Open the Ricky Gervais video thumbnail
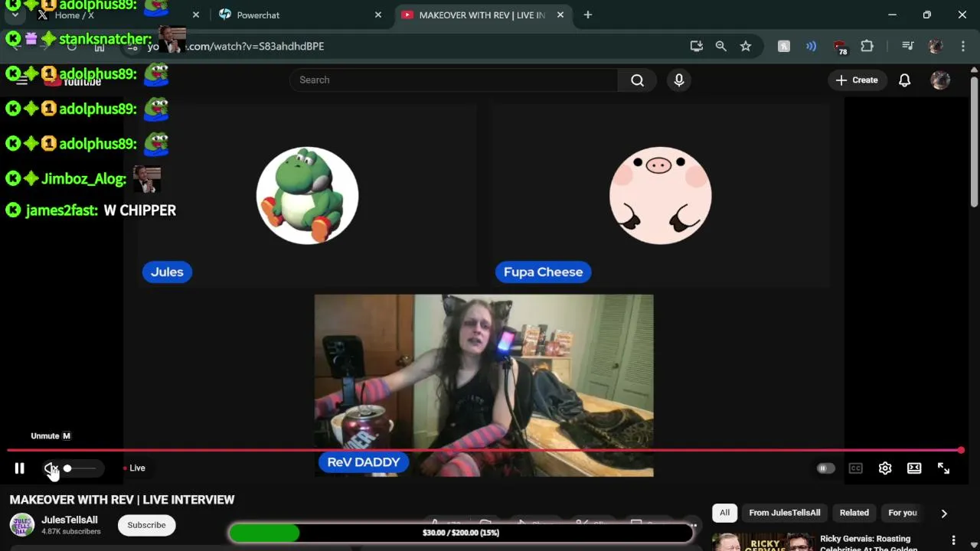The width and height of the screenshot is (980, 551). 763,542
